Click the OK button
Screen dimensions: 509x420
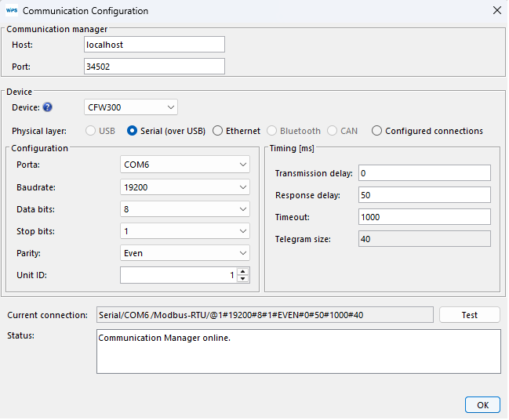click(x=482, y=404)
